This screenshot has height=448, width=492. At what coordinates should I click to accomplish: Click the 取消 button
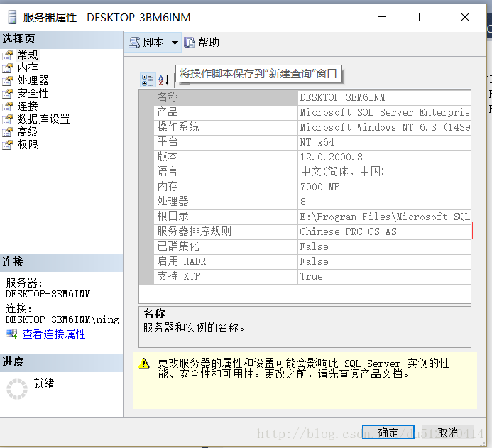coord(448,432)
